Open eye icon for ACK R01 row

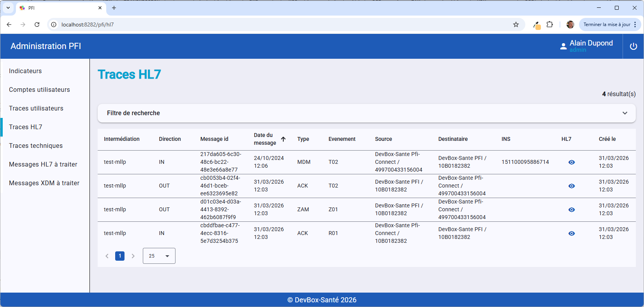coord(571,233)
